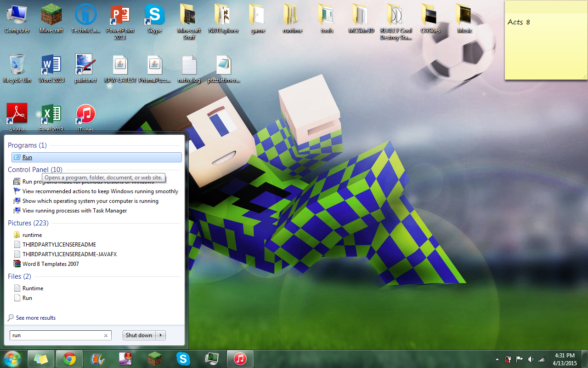Select the MCSkin3D folder

[x=362, y=18]
